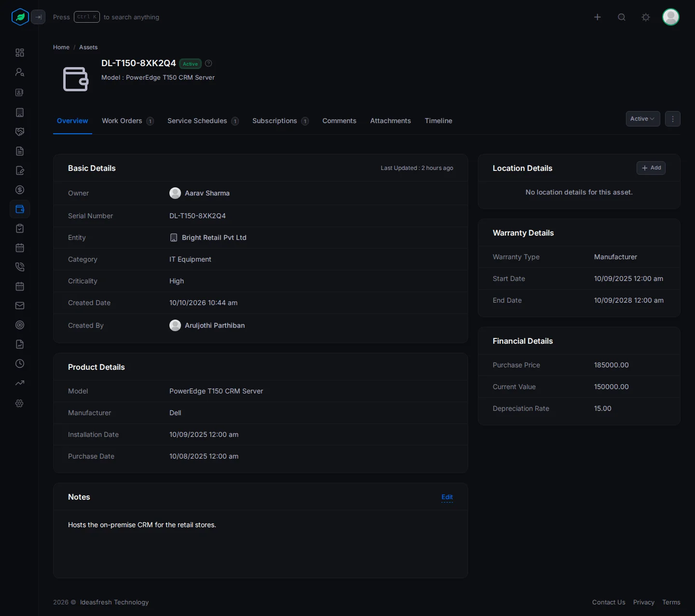Open the plain document icon in sidebar
The height and width of the screenshot is (616, 695).
pos(20,151)
